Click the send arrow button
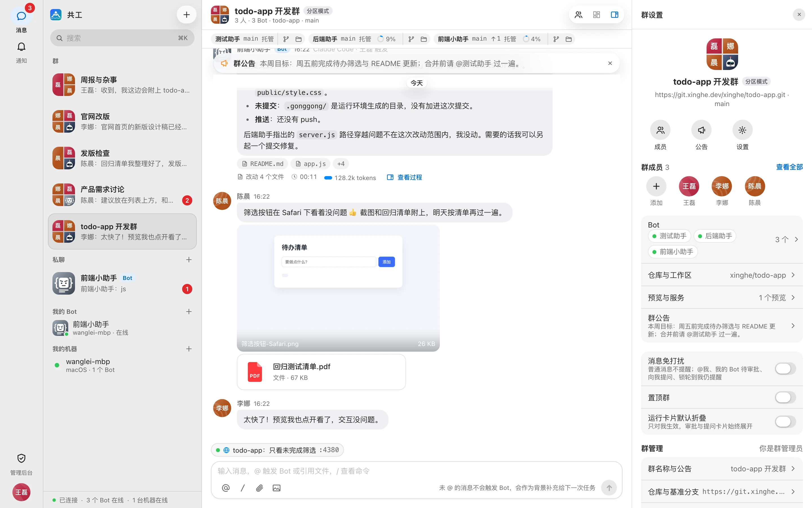812x508 pixels. point(609,487)
